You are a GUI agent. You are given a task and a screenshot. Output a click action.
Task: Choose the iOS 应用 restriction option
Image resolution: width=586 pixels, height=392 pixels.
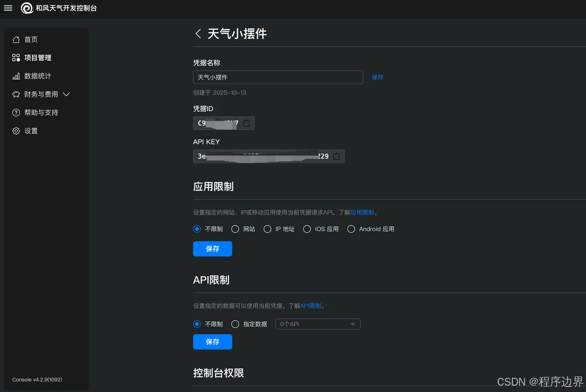pos(307,229)
